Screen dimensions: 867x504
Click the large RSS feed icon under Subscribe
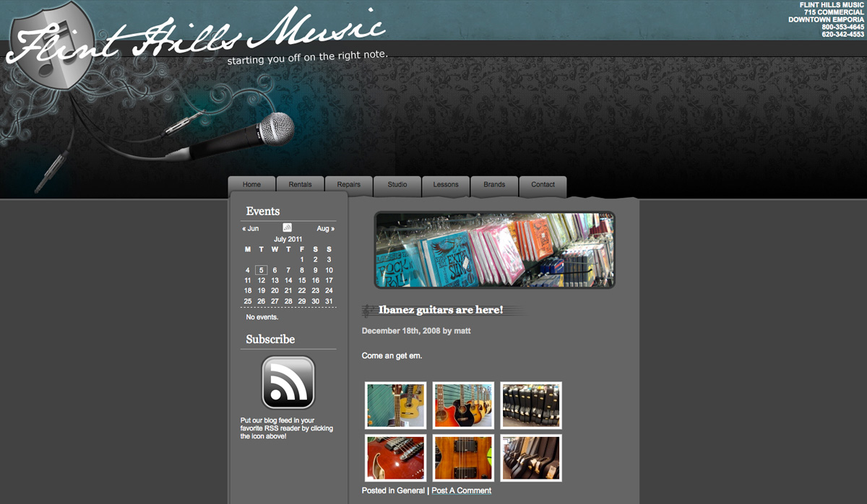coord(288,382)
